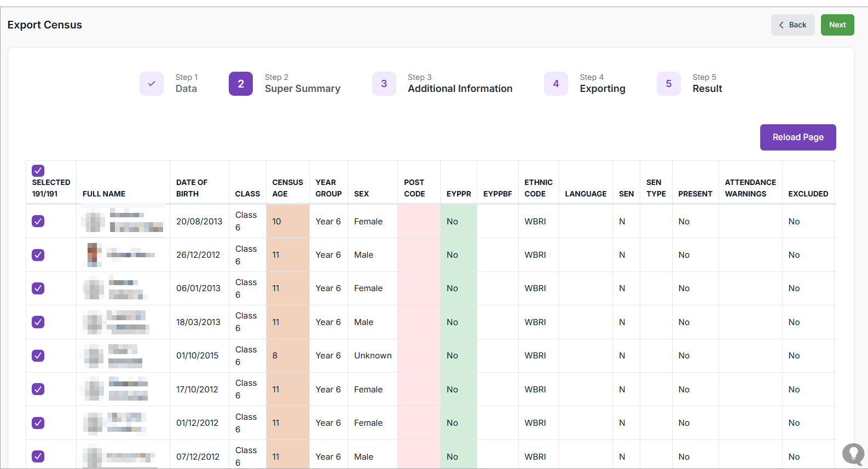This screenshot has width=868, height=469.
Task: Uncheck the pupil born 18/03/2013
Action: (38, 322)
